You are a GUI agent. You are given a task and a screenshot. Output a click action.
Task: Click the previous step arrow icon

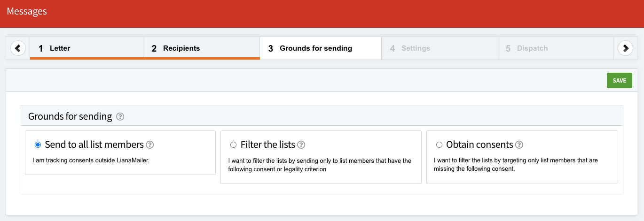coord(18,48)
